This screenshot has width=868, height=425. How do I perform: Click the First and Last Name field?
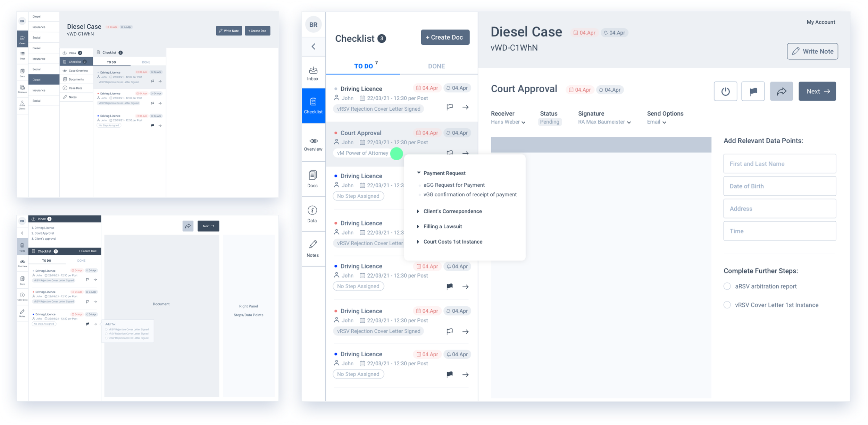pos(779,164)
